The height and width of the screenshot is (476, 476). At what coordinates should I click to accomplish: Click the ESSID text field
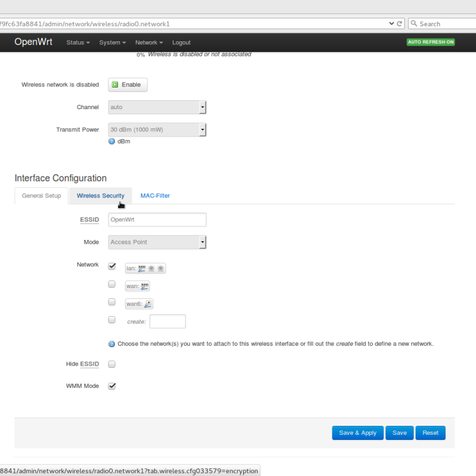157,220
